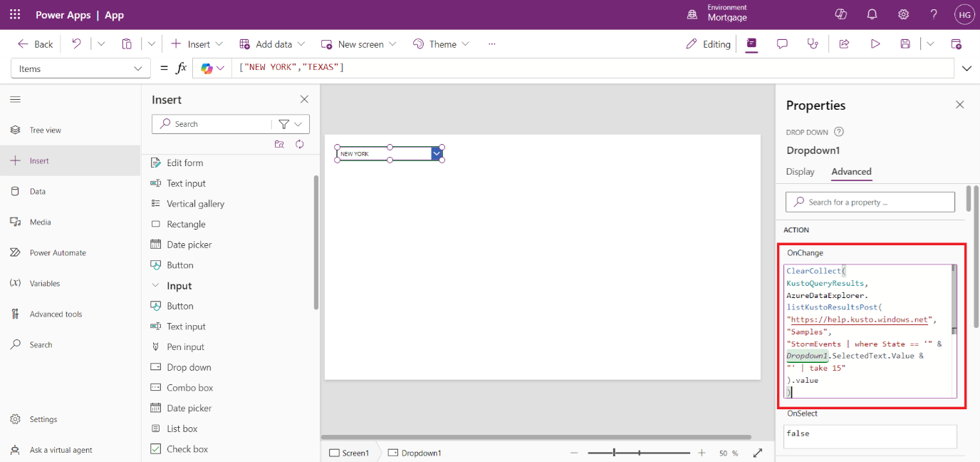The height and width of the screenshot is (462, 980).
Task: Open the Items property selector dropdown
Action: coord(80,68)
